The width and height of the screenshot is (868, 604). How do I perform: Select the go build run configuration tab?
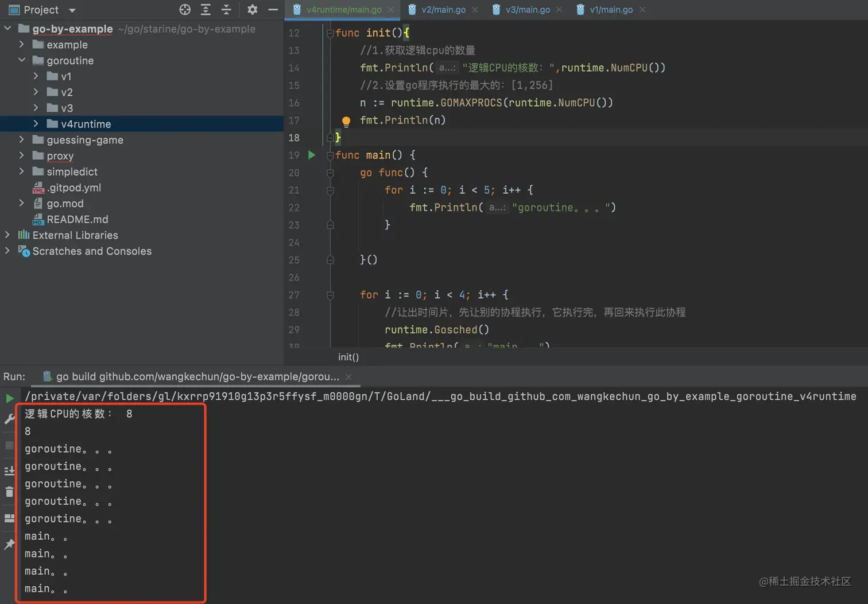pos(197,377)
